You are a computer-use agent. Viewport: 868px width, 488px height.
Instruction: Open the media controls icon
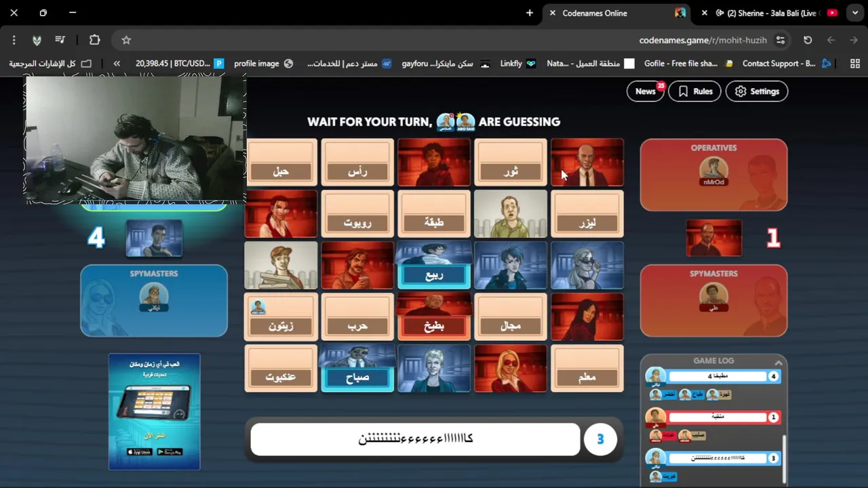[x=60, y=40]
